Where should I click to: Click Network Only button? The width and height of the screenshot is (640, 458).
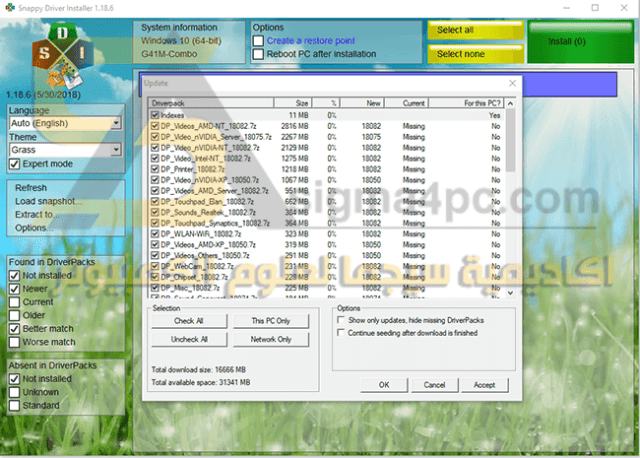(271, 340)
